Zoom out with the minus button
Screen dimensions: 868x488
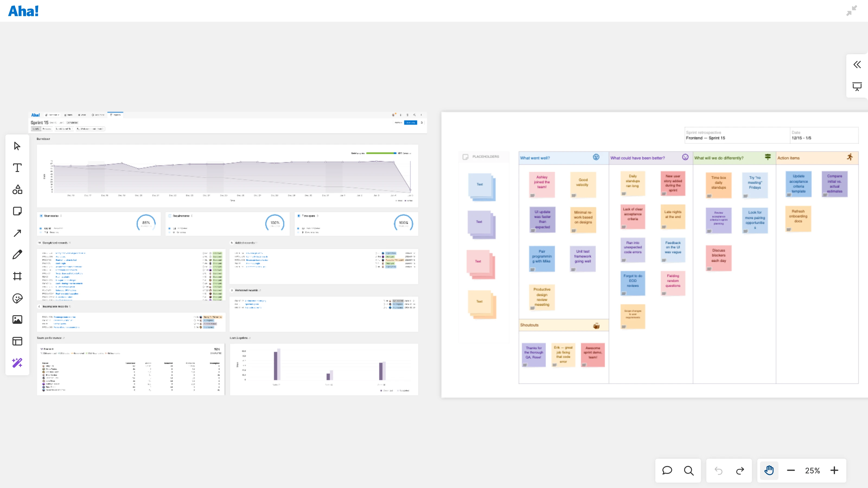click(791, 470)
